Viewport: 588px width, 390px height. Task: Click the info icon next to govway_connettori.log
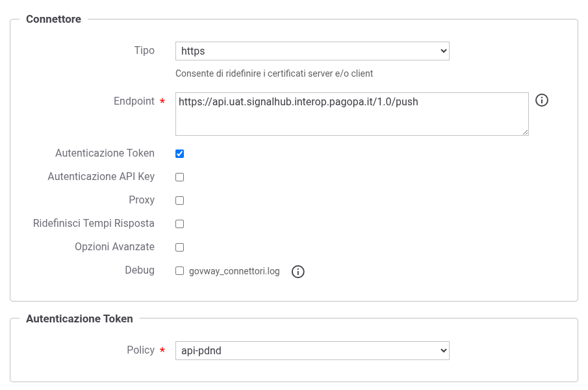[x=298, y=272]
